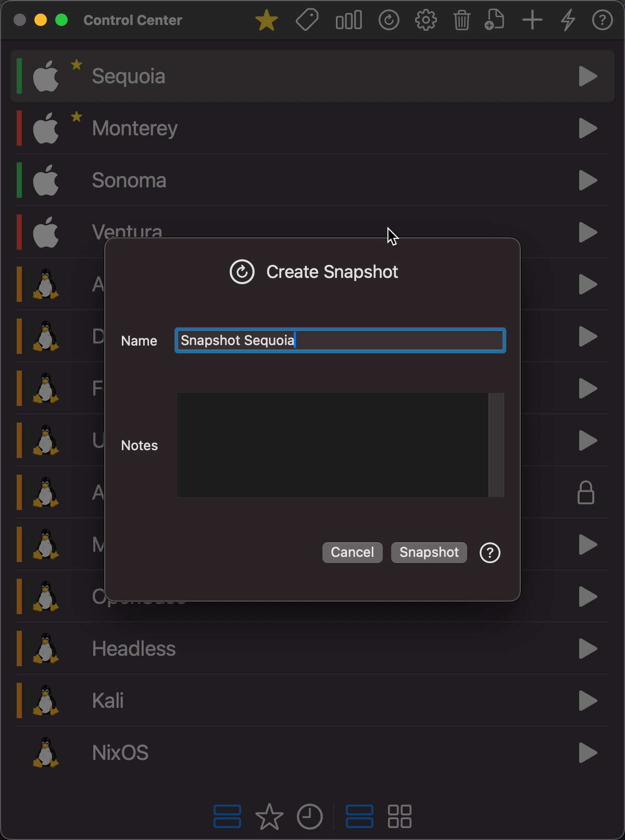The height and width of the screenshot is (840, 625).
Task: Click the plus icon in the toolbar
Action: [x=532, y=20]
